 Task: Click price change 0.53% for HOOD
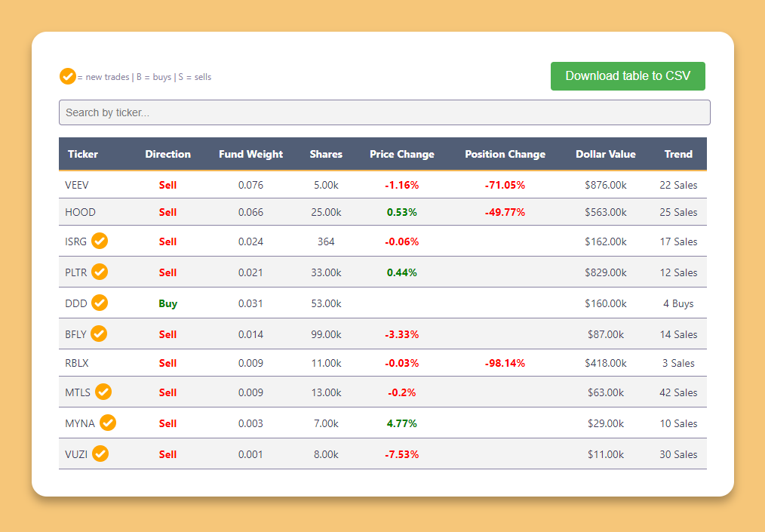pos(402,212)
